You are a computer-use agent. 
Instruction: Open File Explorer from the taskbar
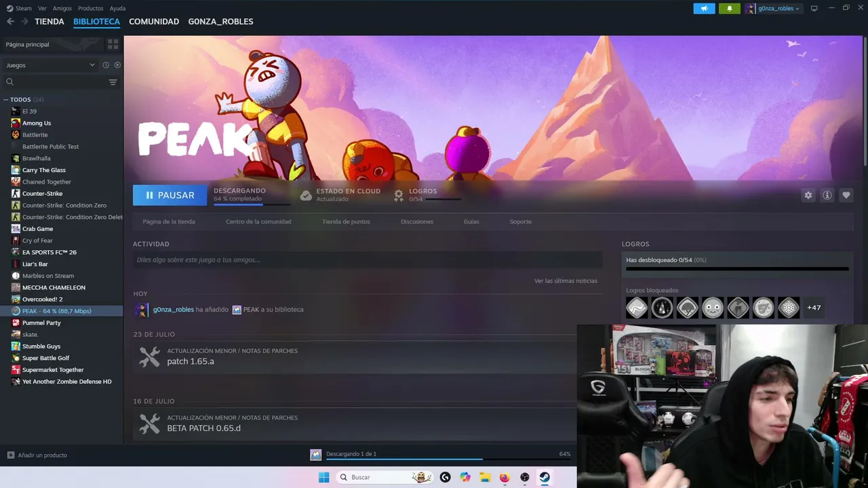pyautogui.click(x=485, y=477)
